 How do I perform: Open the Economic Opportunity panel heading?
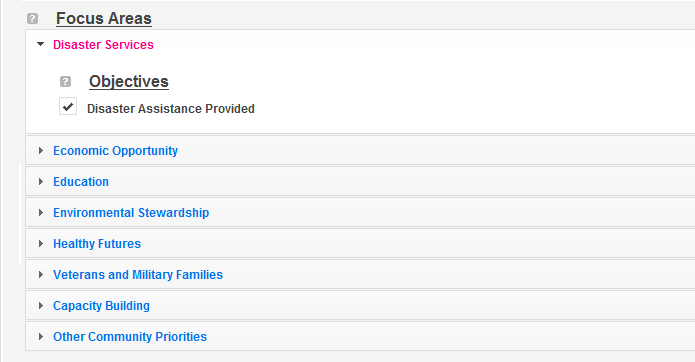pyautogui.click(x=115, y=151)
